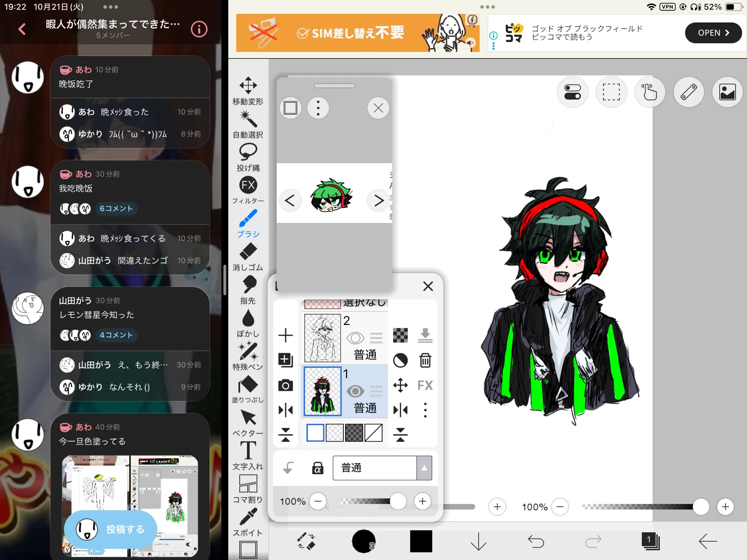Redo the undone stroke
Screen dimensions: 747x560
pos(593,541)
